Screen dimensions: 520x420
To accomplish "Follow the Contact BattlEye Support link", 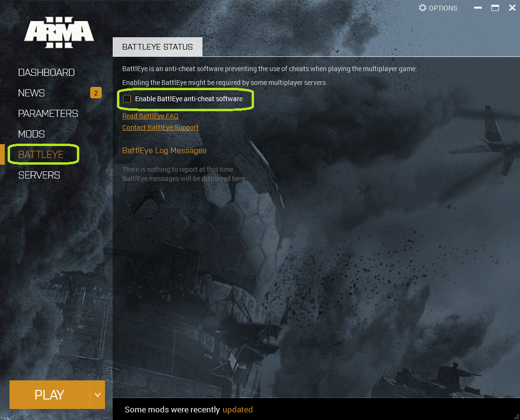I will click(160, 127).
